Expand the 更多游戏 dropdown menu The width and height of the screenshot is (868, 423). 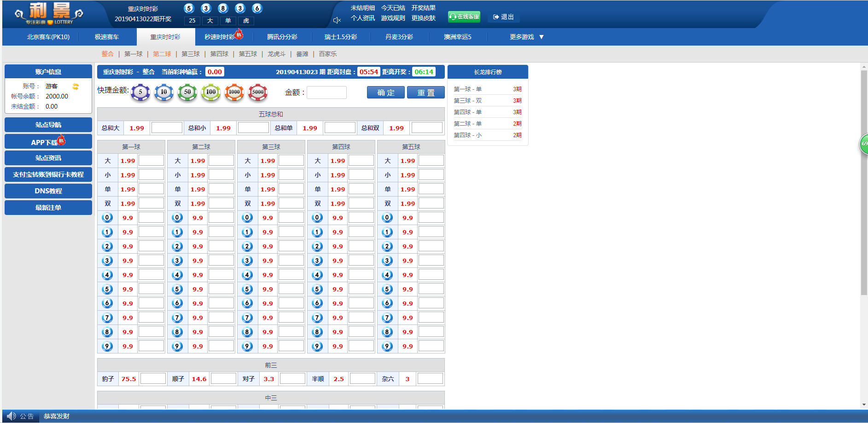pos(526,37)
